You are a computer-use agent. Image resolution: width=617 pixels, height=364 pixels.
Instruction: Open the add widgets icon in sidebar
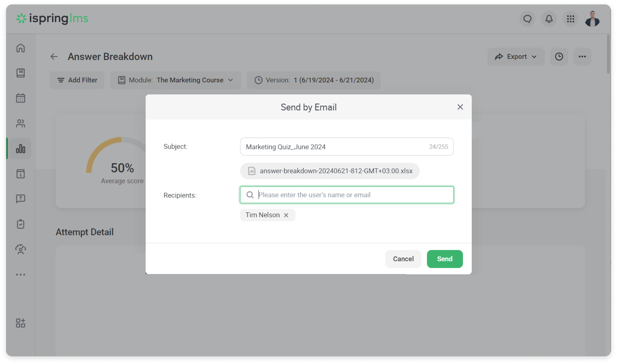pyautogui.click(x=21, y=323)
